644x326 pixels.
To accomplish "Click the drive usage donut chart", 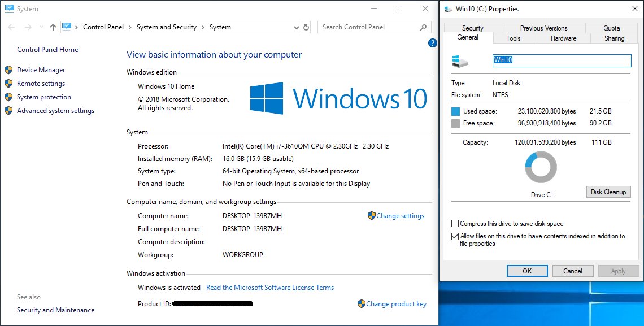I will tap(541, 167).
